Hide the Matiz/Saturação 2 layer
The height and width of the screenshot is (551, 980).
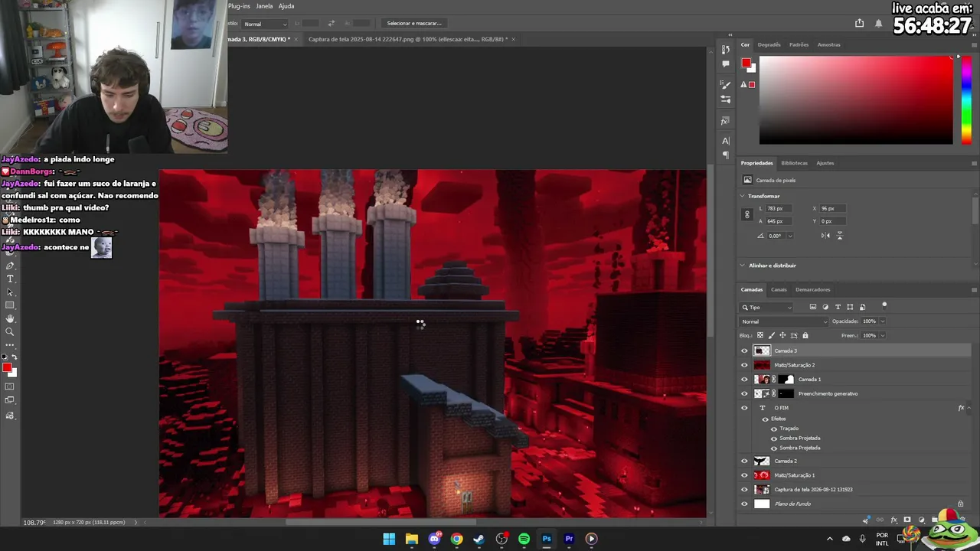pyautogui.click(x=744, y=365)
